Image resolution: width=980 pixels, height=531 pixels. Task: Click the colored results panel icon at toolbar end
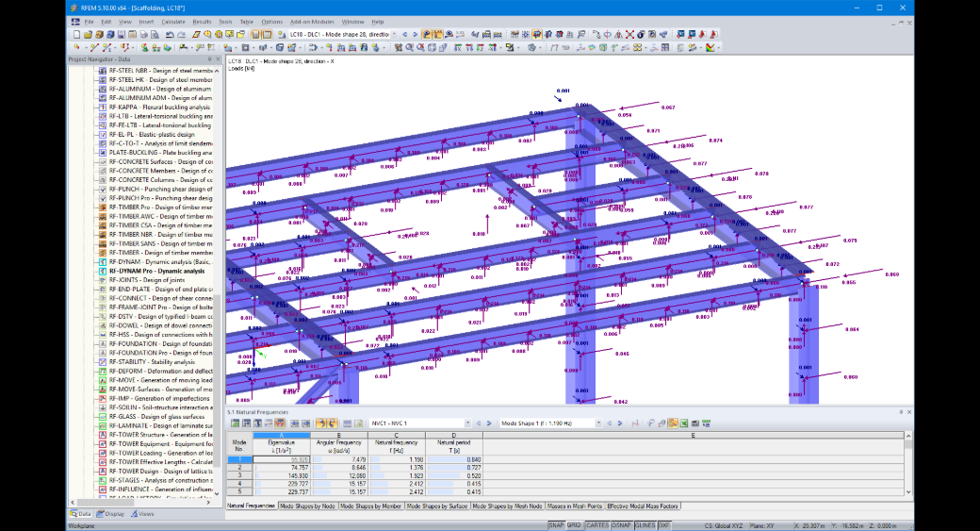[x=710, y=47]
